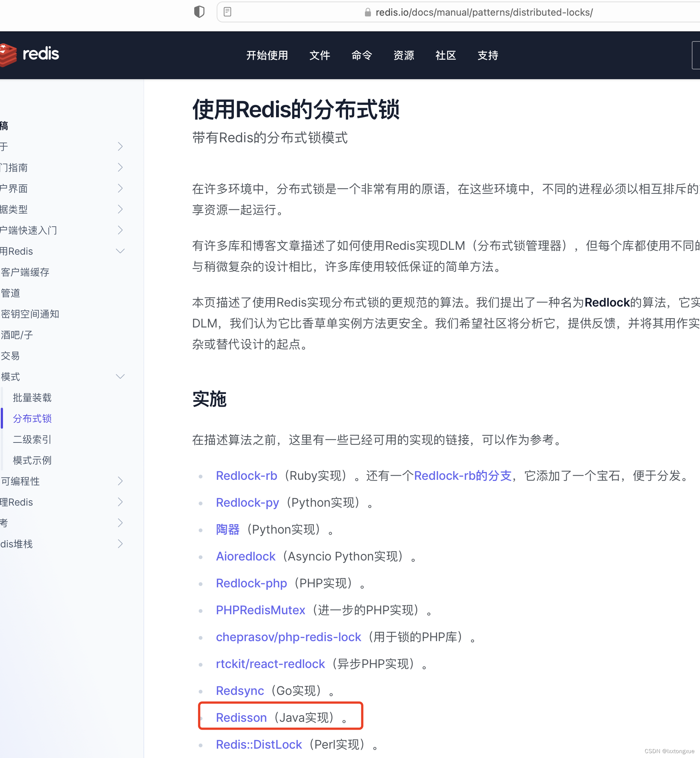Screen dimensions: 700x758
Task: Follow the Redisson link
Action: pyautogui.click(x=241, y=718)
